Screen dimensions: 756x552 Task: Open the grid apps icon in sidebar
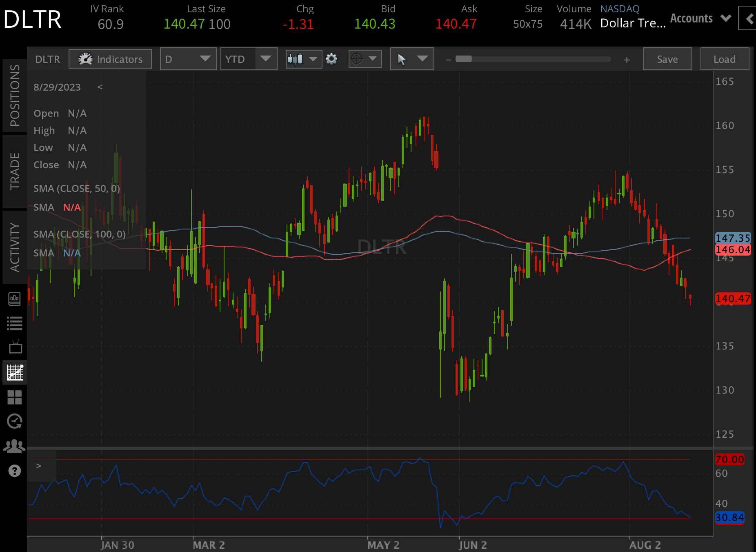[x=15, y=396]
